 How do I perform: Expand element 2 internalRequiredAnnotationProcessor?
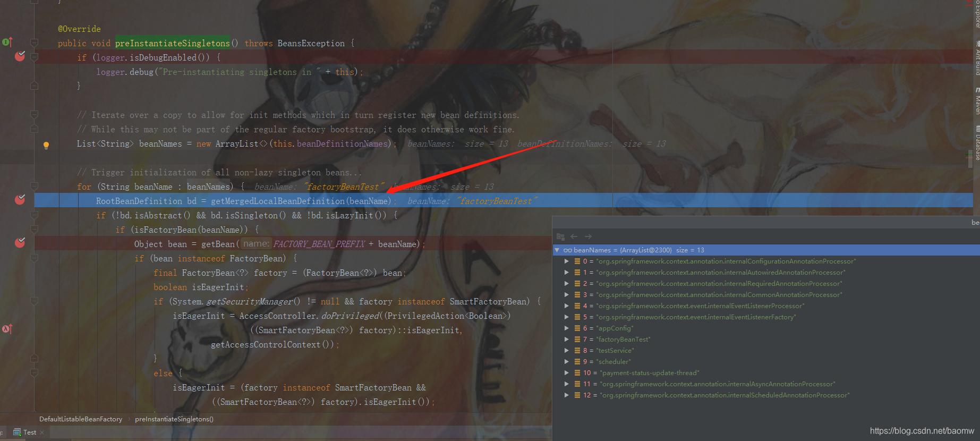pyautogui.click(x=567, y=284)
